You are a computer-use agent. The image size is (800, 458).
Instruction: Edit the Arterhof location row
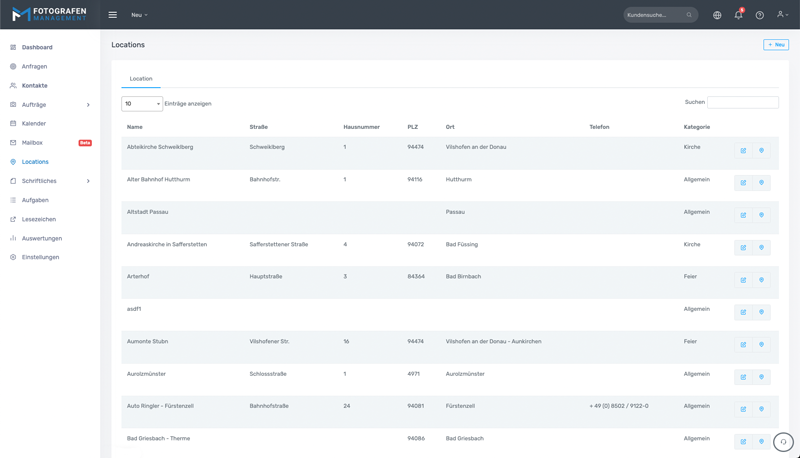[743, 280]
